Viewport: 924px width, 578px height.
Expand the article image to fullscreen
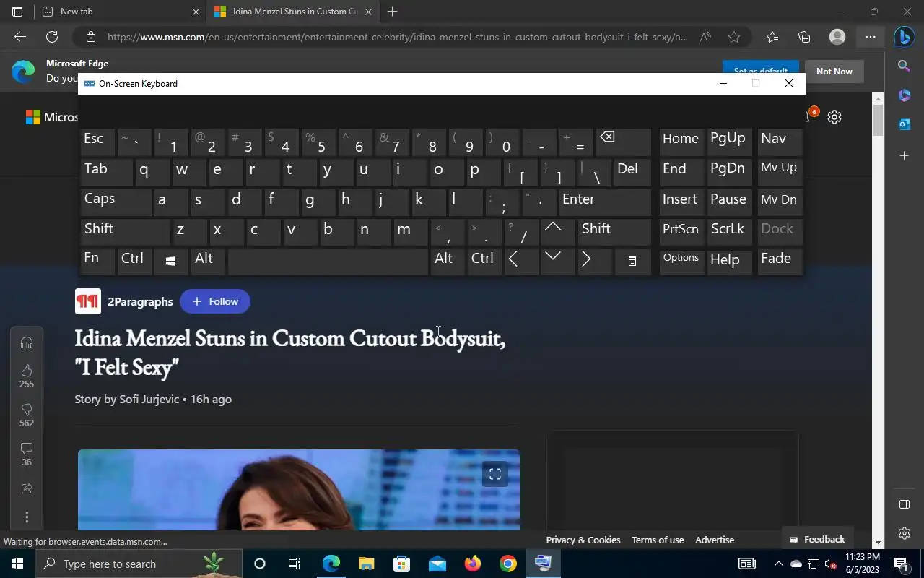pos(495,474)
